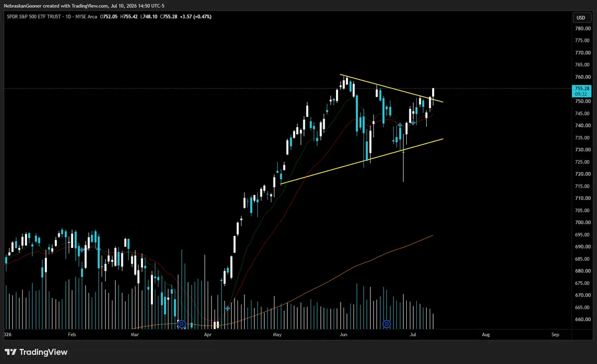Click the bar countdown timer 09:32
The image size is (597, 364).
click(581, 94)
